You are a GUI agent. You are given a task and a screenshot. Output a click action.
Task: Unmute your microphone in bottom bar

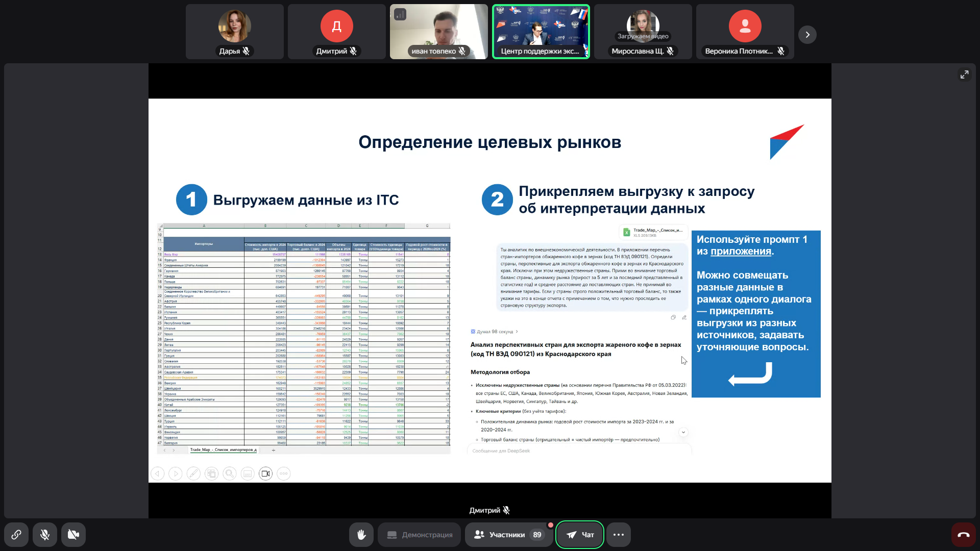click(x=45, y=535)
